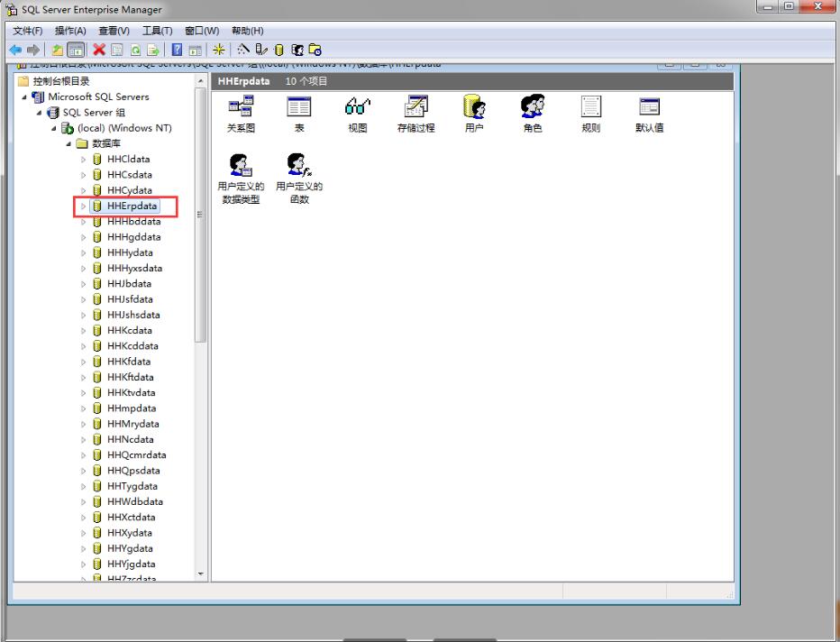840x642 pixels.
Task: Expand the HHCldata database node
Action: click(83, 160)
